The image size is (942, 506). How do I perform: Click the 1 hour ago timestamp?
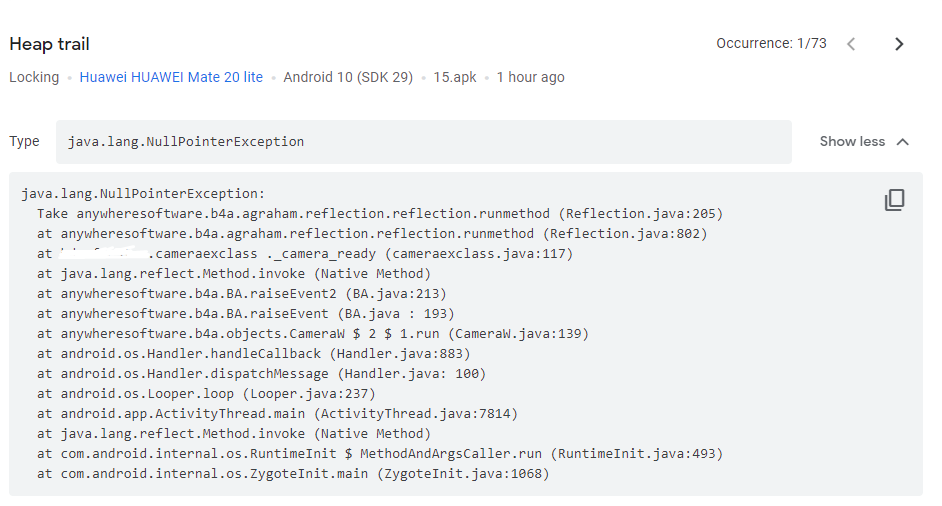[x=530, y=77]
